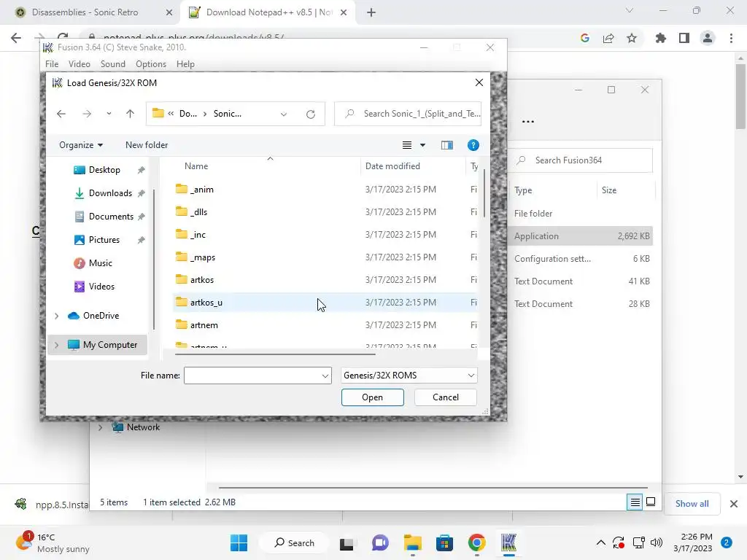Open Explorer see more ellipsis menu
Image resolution: width=747 pixels, height=560 pixels.
tap(528, 122)
